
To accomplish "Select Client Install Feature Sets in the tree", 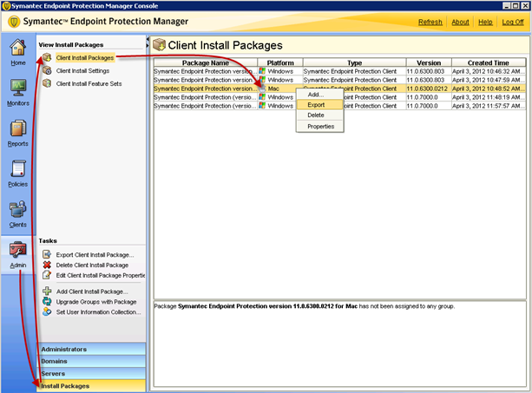I will [x=89, y=83].
